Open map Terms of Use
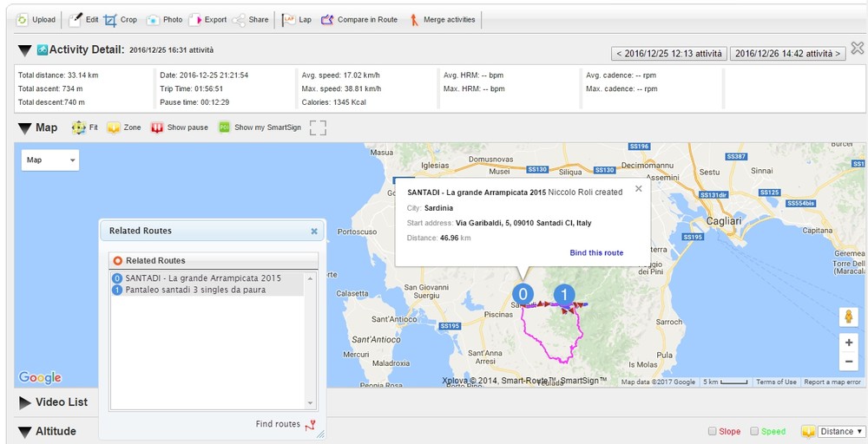The image size is (868, 444). [x=776, y=382]
